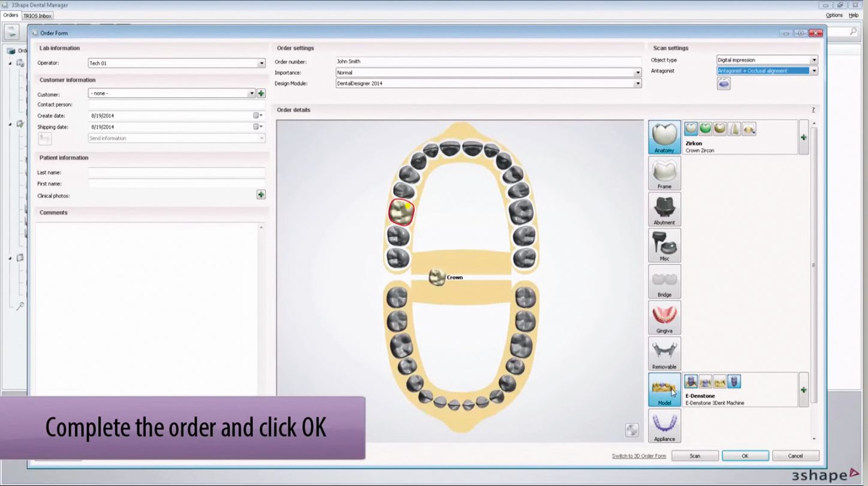Click the reset view icon in tooth chart
868x486 pixels.
coord(631,430)
